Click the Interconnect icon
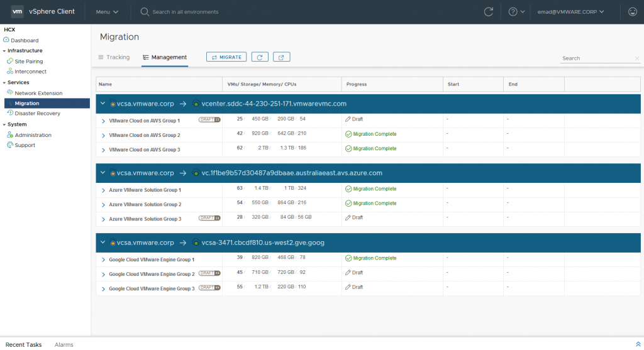644x350 pixels. tap(10, 71)
